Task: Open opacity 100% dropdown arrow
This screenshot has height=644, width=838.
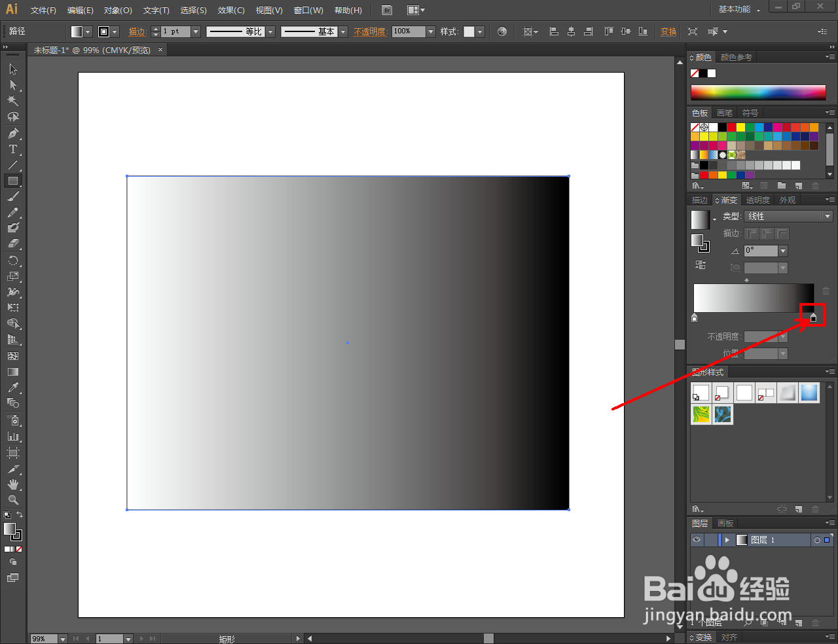Action: point(431,31)
